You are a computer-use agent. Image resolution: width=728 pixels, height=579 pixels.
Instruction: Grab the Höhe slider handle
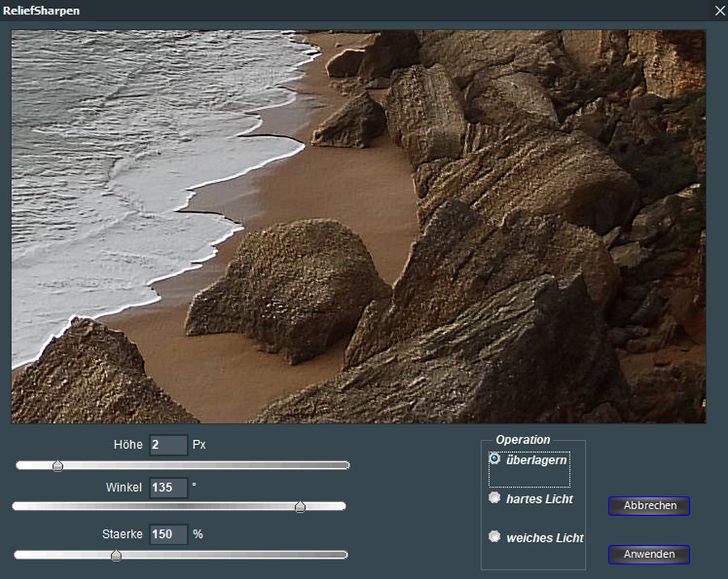pyautogui.click(x=57, y=466)
